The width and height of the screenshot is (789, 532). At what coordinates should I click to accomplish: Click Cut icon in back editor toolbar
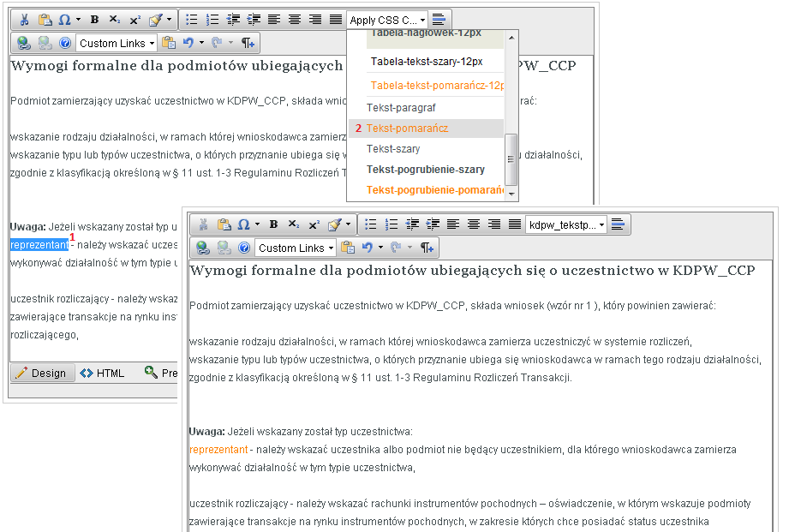(x=24, y=20)
